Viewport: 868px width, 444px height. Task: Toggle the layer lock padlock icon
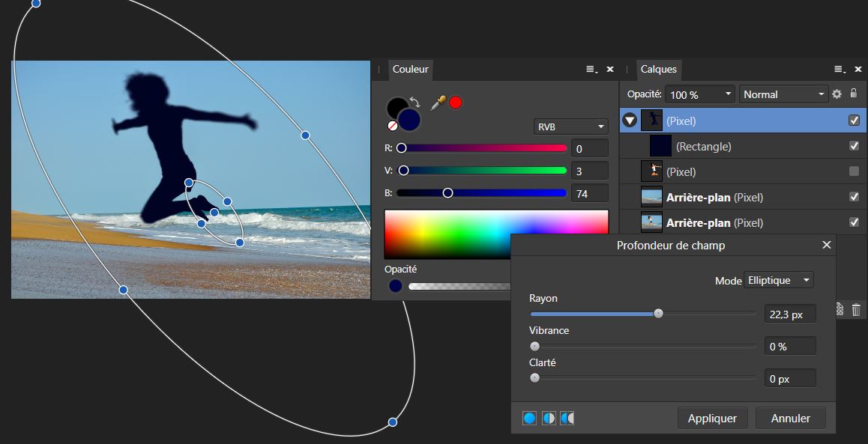click(x=854, y=94)
